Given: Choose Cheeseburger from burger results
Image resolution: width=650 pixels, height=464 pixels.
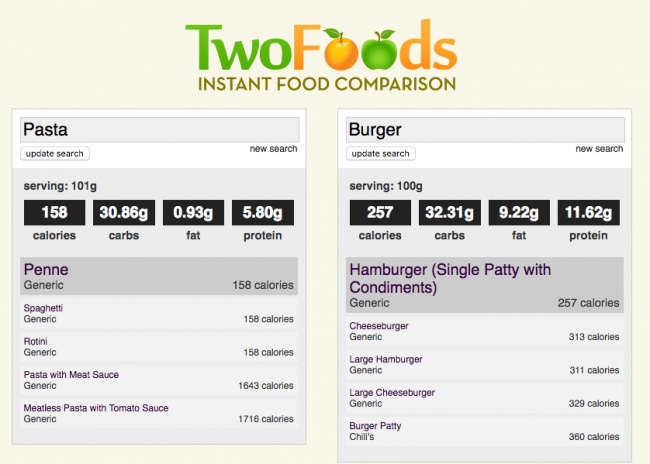Looking at the screenshot, I should coord(379,326).
